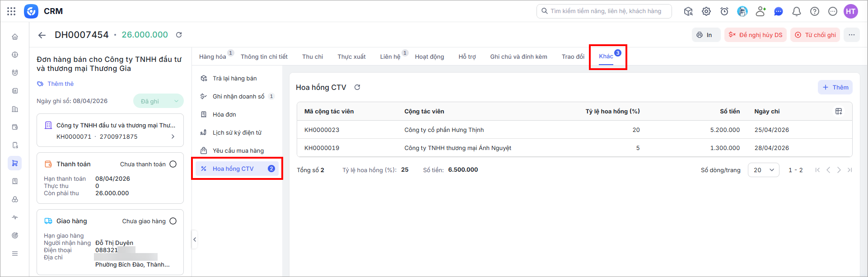This screenshot has width=868, height=277.
Task: Open the notifications bell
Action: click(797, 11)
